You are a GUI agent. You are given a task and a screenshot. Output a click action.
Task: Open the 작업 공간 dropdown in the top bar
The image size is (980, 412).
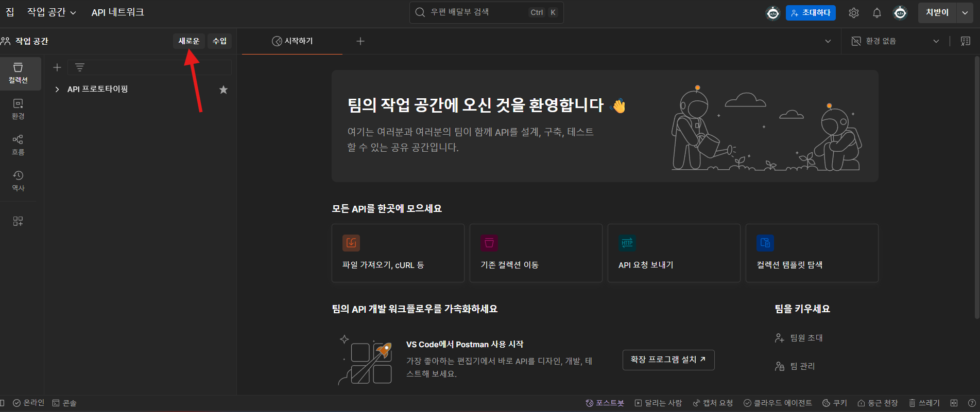click(x=51, y=12)
